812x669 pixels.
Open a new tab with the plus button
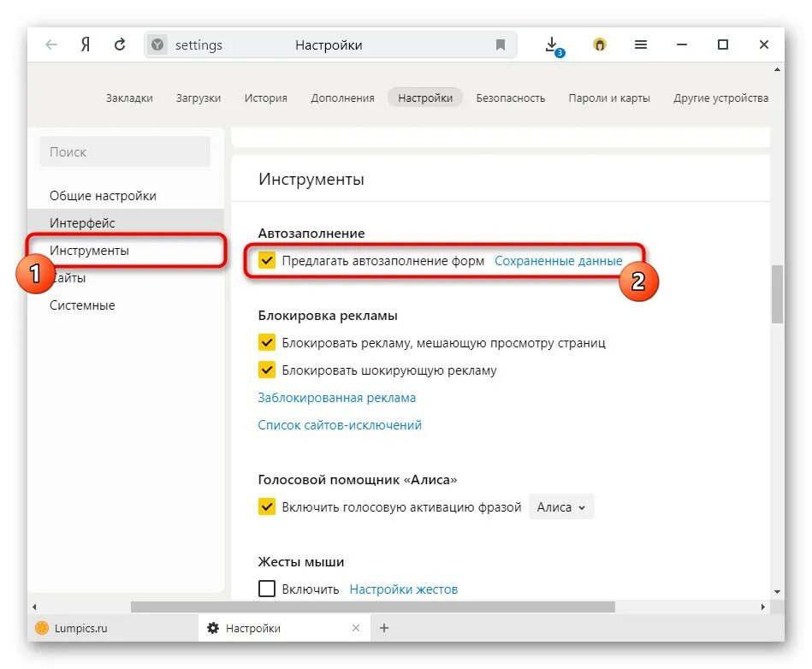383,628
